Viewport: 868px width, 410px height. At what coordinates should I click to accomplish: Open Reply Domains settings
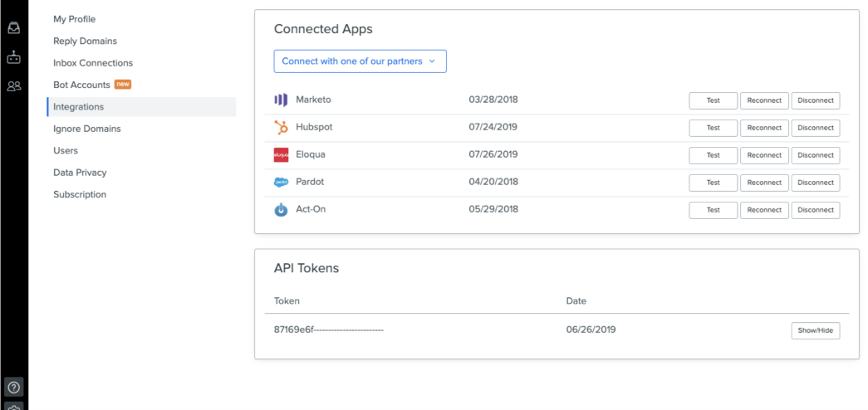pyautogui.click(x=85, y=41)
